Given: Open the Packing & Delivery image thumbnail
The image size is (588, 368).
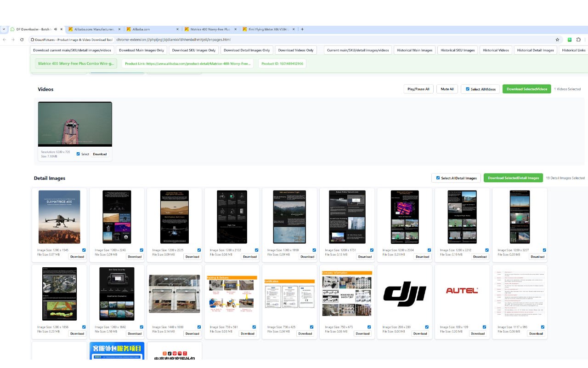Looking at the screenshot, I should click(232, 294).
